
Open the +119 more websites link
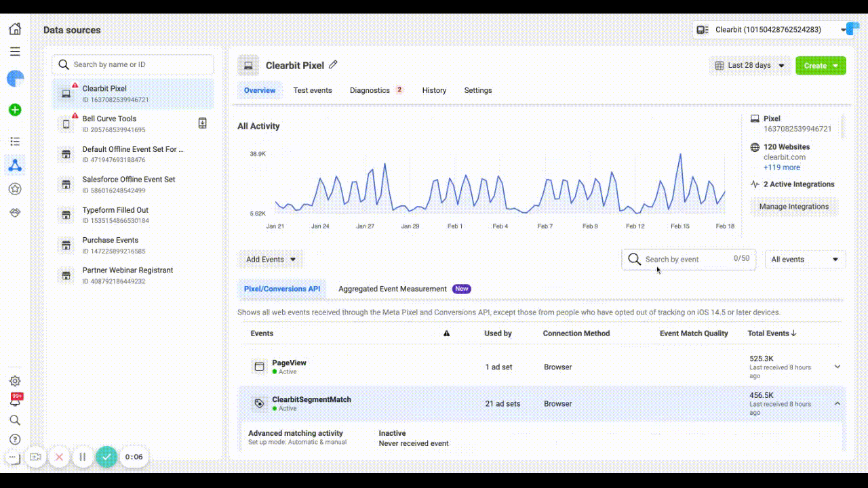click(782, 167)
